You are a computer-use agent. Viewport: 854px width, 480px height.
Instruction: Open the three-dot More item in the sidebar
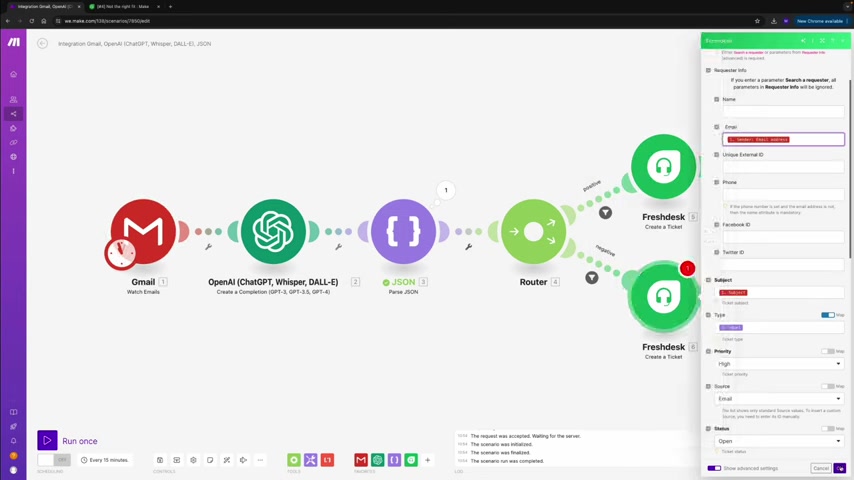coord(14,171)
